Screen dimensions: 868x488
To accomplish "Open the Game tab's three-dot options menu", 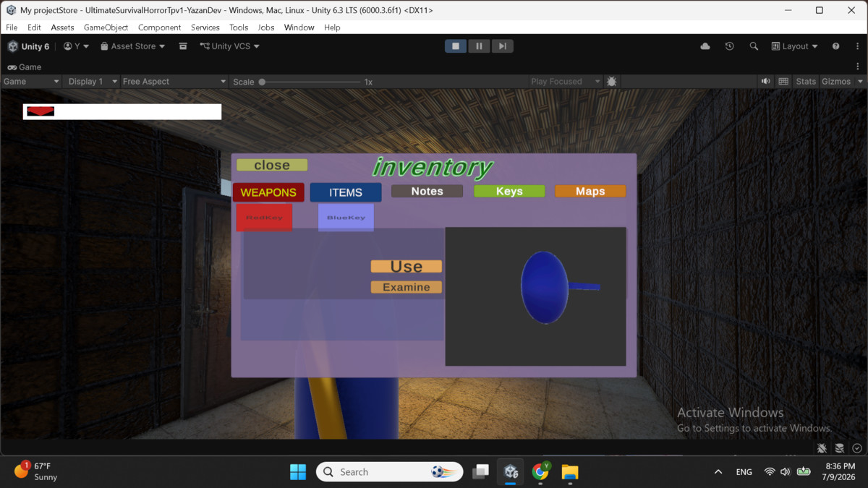I will point(858,67).
